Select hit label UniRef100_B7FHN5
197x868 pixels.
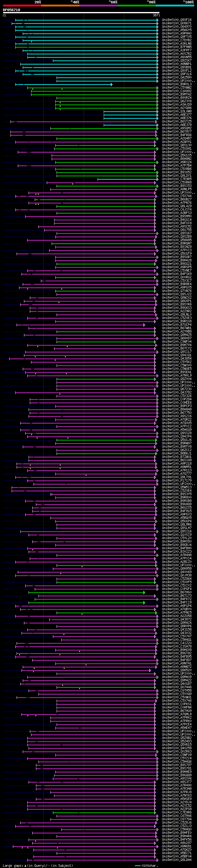[177, 47]
